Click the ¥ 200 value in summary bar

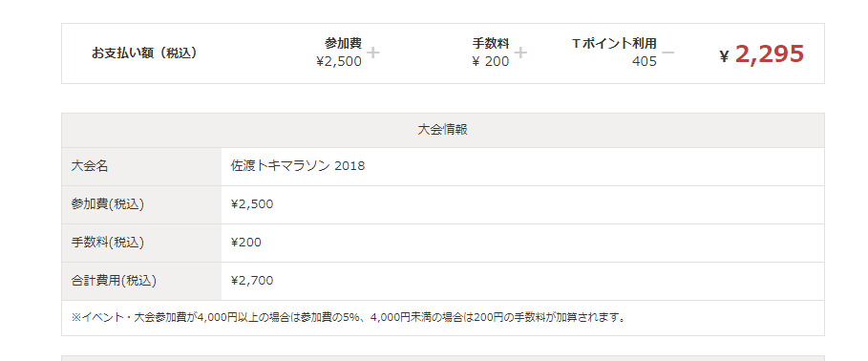click(x=491, y=61)
